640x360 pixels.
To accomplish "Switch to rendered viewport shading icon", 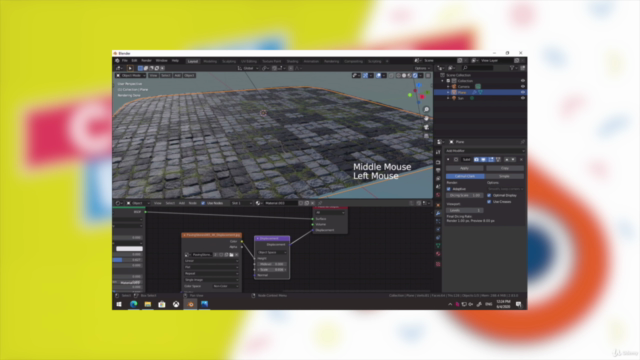I will 415,76.
